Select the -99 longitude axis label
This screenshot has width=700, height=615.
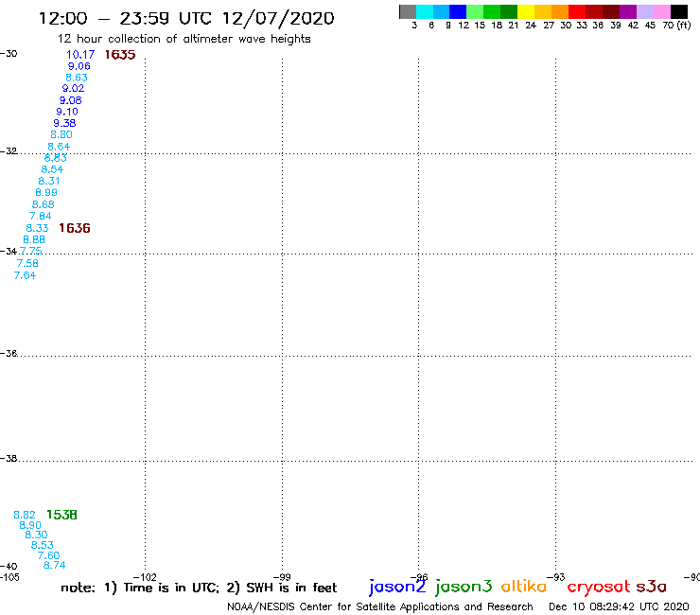[282, 577]
